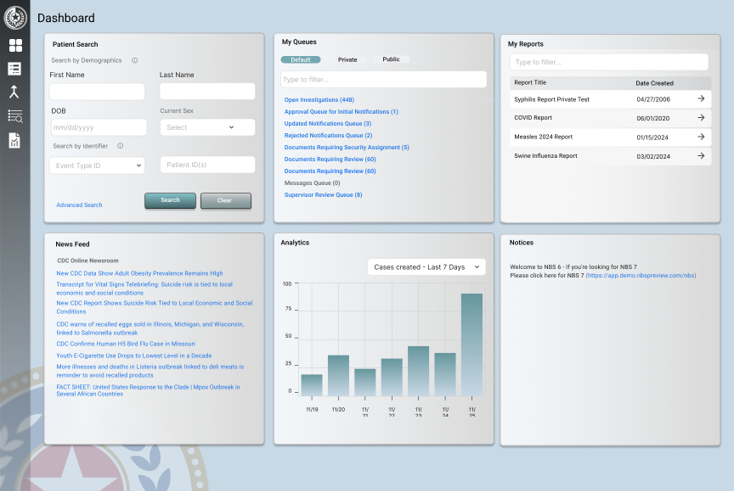Open Documents Requiring Security Assignment (5)
Image resolution: width=734 pixels, height=491 pixels.
pyautogui.click(x=347, y=147)
